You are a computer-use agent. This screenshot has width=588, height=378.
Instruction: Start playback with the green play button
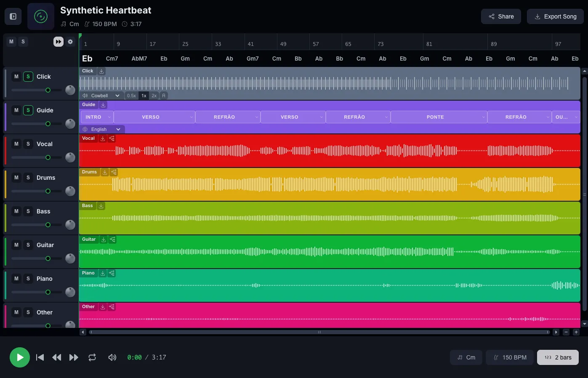coord(20,357)
